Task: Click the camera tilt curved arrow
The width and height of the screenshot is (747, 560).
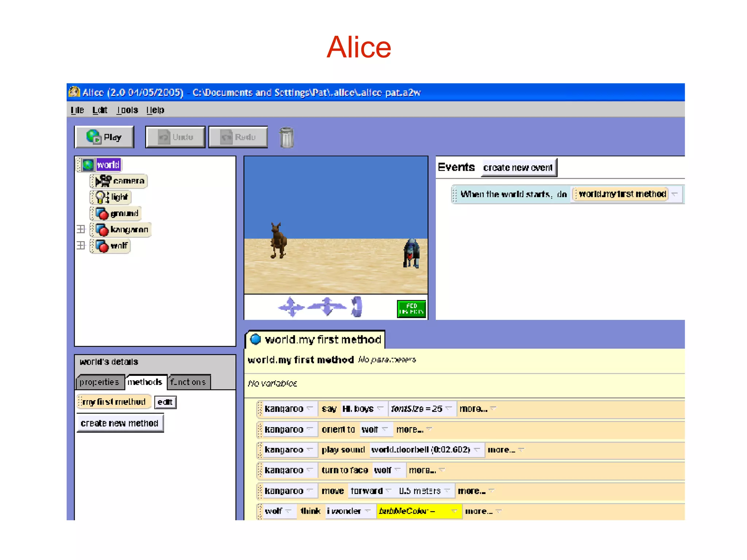Action: 356,306
